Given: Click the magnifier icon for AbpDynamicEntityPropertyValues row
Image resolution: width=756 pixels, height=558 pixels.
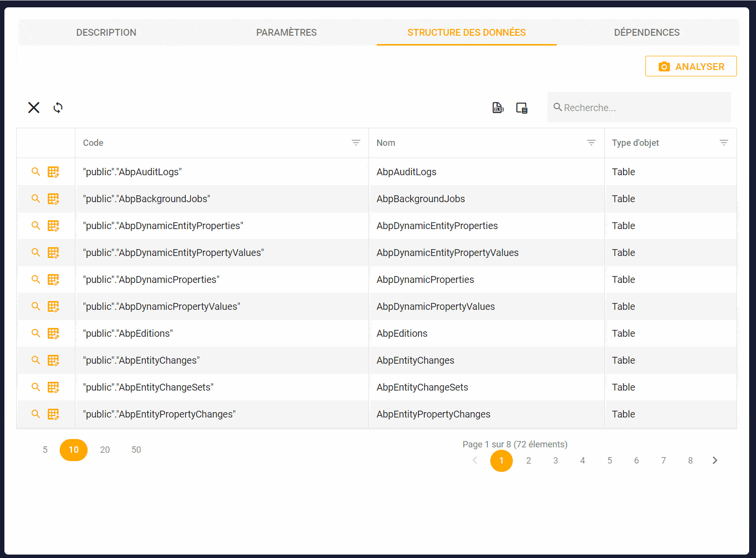Looking at the screenshot, I should 36,253.
